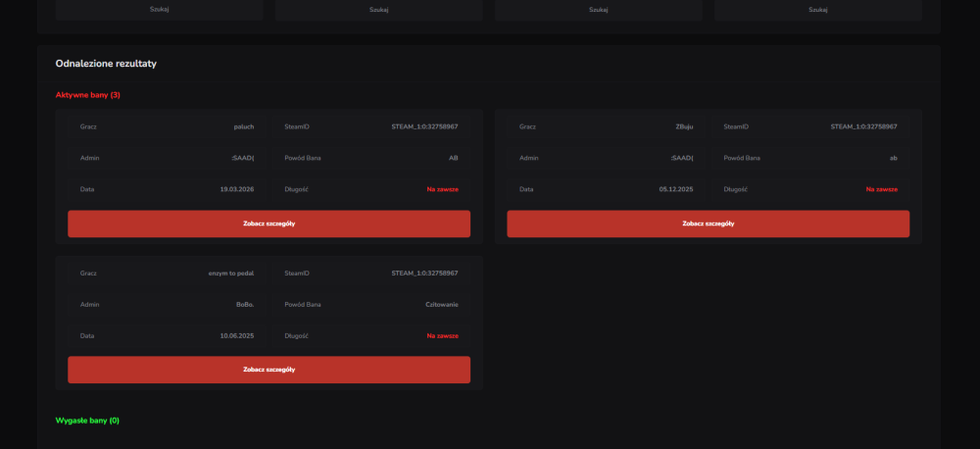Screen dimensions: 980x449
Task: Click Na zawsze length in ZBuju's card
Action: coord(882,189)
